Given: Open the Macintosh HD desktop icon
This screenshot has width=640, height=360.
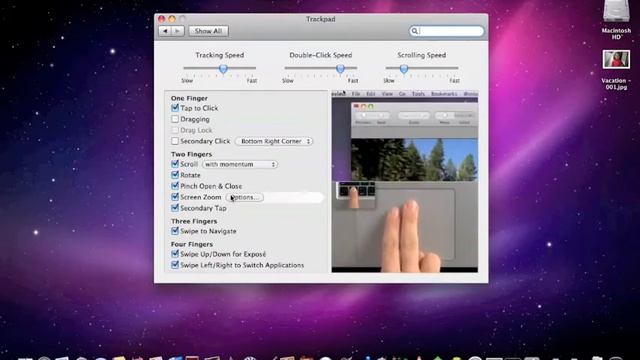Looking at the screenshot, I should click(x=616, y=19).
